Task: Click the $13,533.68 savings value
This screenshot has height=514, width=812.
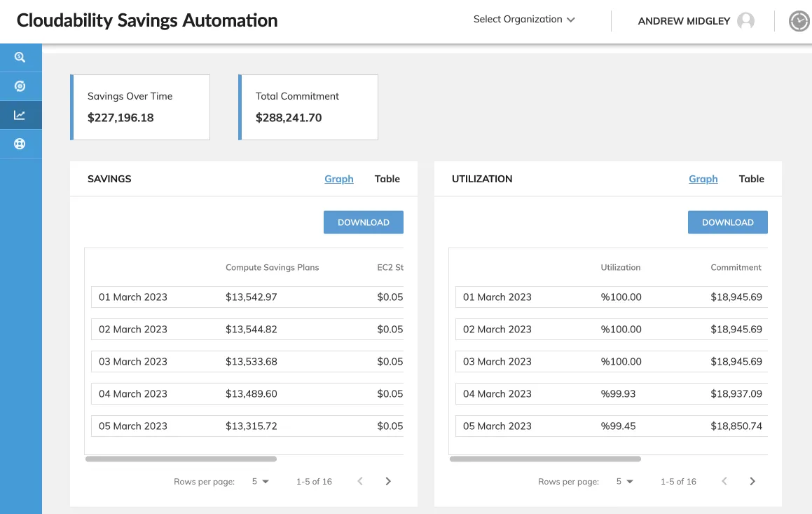Action: point(251,361)
